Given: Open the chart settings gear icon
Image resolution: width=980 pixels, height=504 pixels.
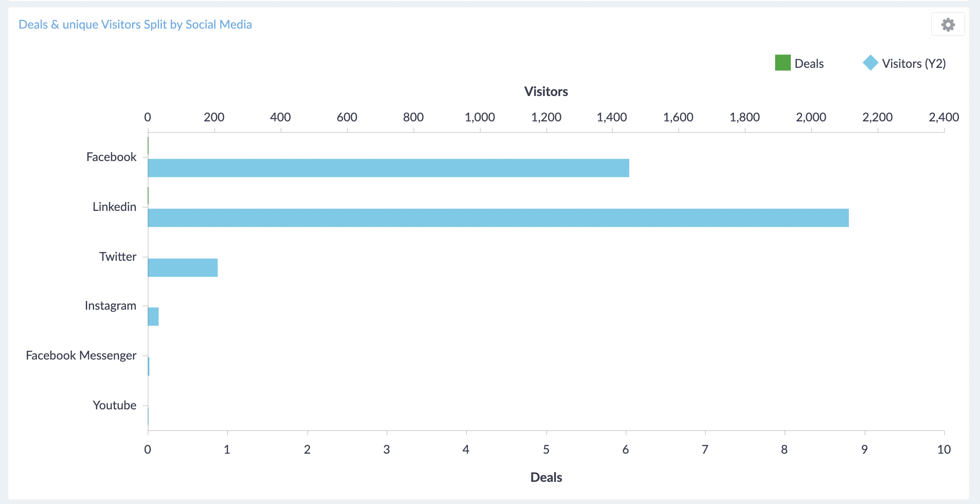Looking at the screenshot, I should point(948,24).
